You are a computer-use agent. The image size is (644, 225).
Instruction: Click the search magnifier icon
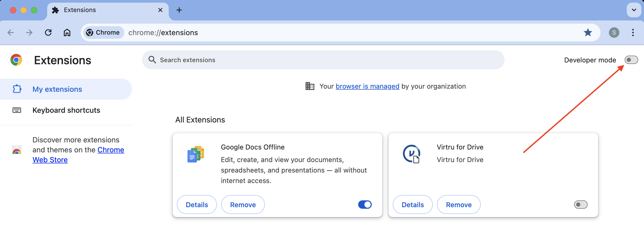pyautogui.click(x=152, y=60)
